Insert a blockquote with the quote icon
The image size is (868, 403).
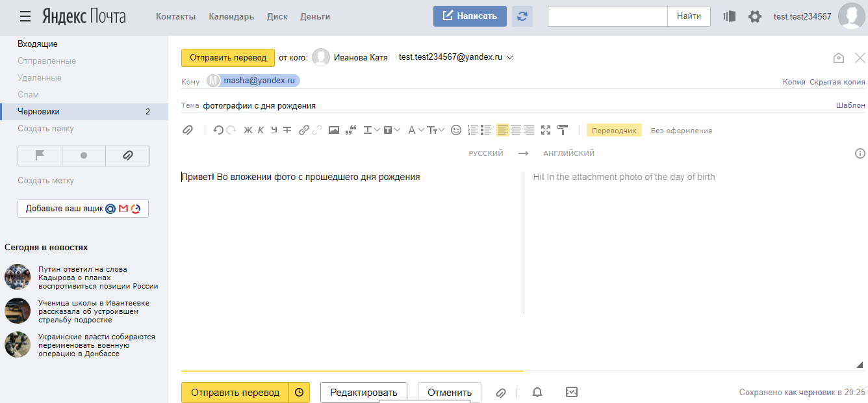click(x=351, y=130)
